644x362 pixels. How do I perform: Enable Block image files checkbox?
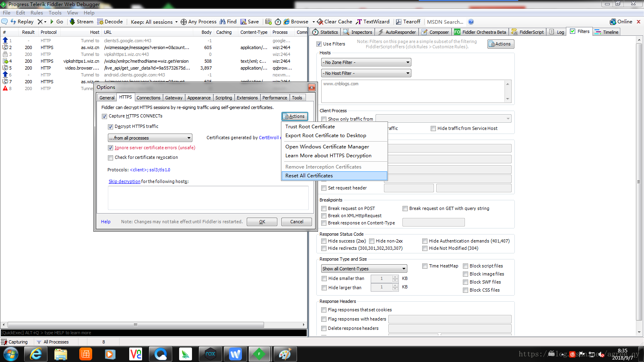[465, 274]
